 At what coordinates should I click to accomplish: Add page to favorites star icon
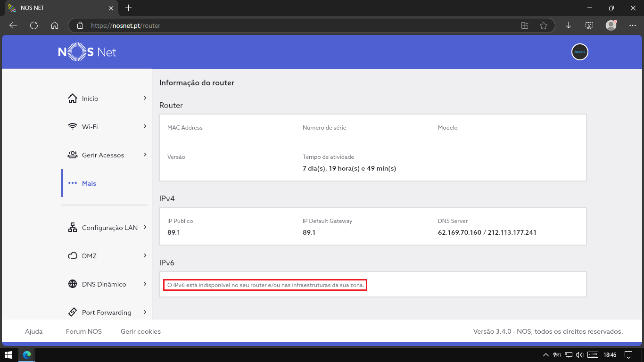click(x=544, y=25)
